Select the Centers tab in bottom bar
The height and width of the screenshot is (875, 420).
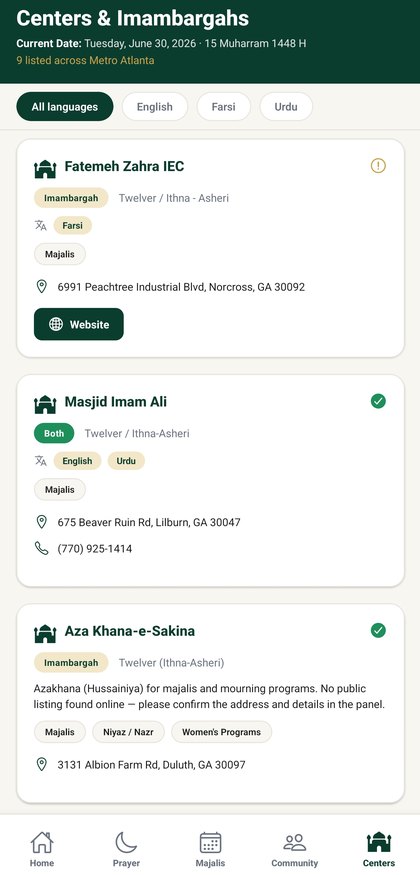[379, 849]
